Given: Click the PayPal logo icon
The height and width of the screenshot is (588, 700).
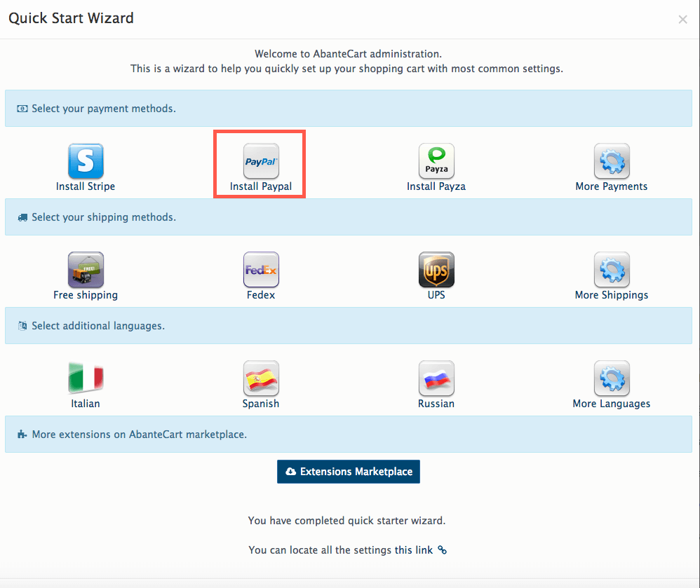Looking at the screenshot, I should click(x=261, y=161).
